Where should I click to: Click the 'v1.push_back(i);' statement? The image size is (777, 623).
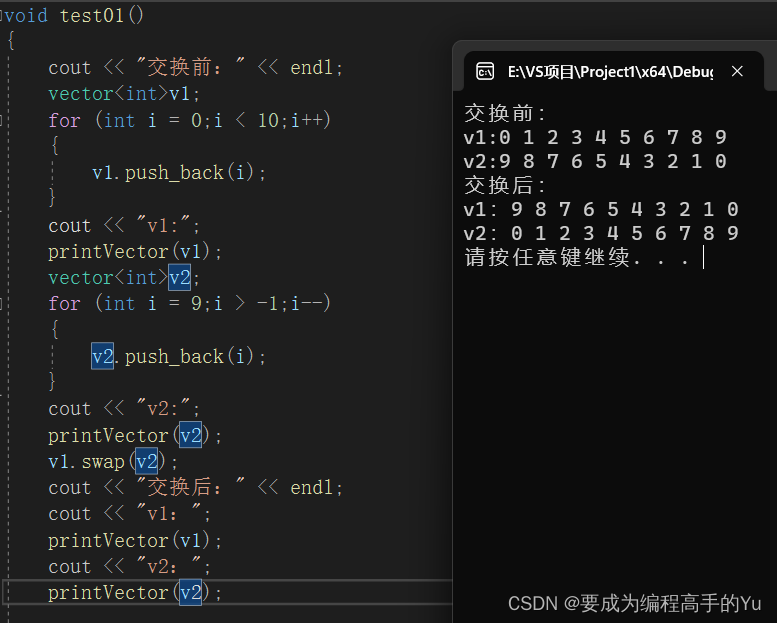179,172
